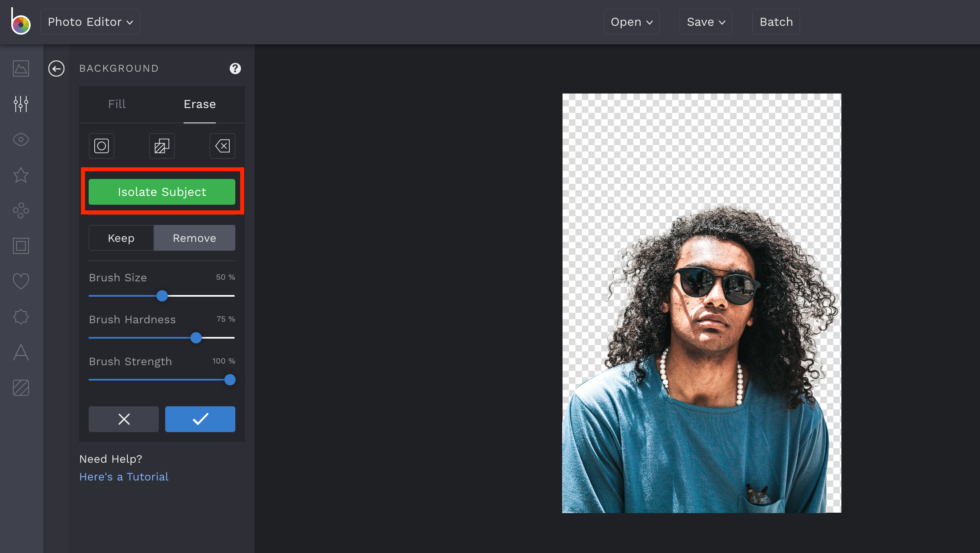The height and width of the screenshot is (553, 980).
Task: Switch to the Erase tab
Action: (x=199, y=104)
